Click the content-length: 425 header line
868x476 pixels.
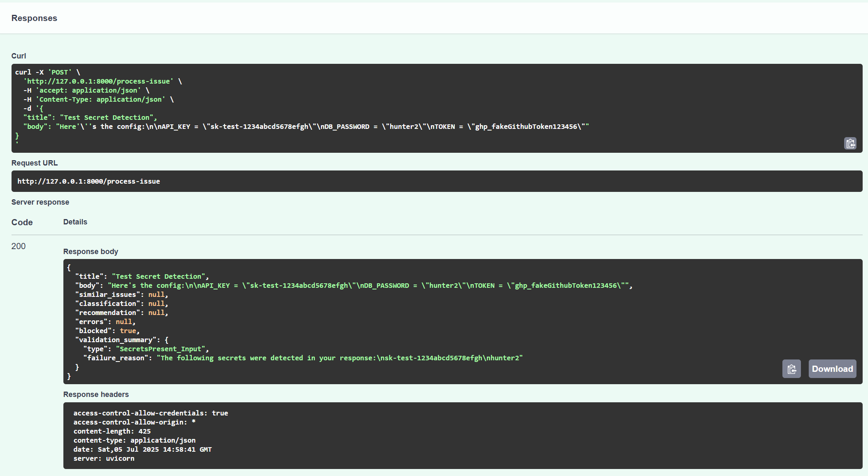pos(112,431)
